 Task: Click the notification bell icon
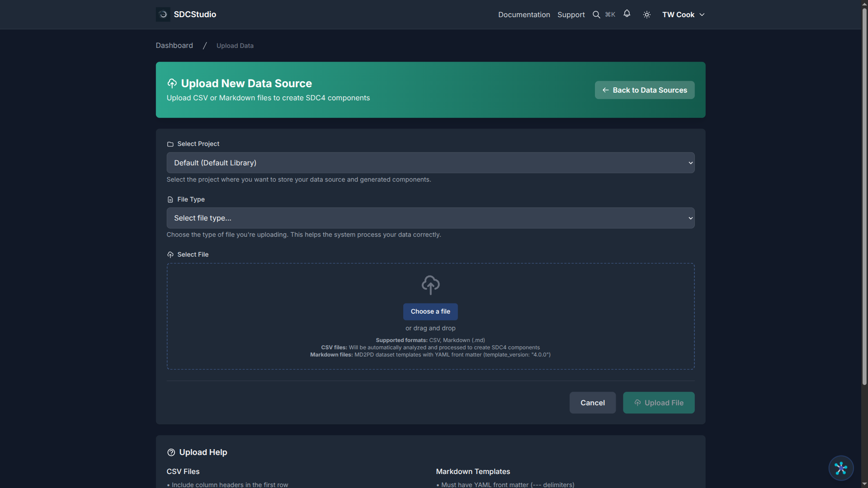click(627, 14)
